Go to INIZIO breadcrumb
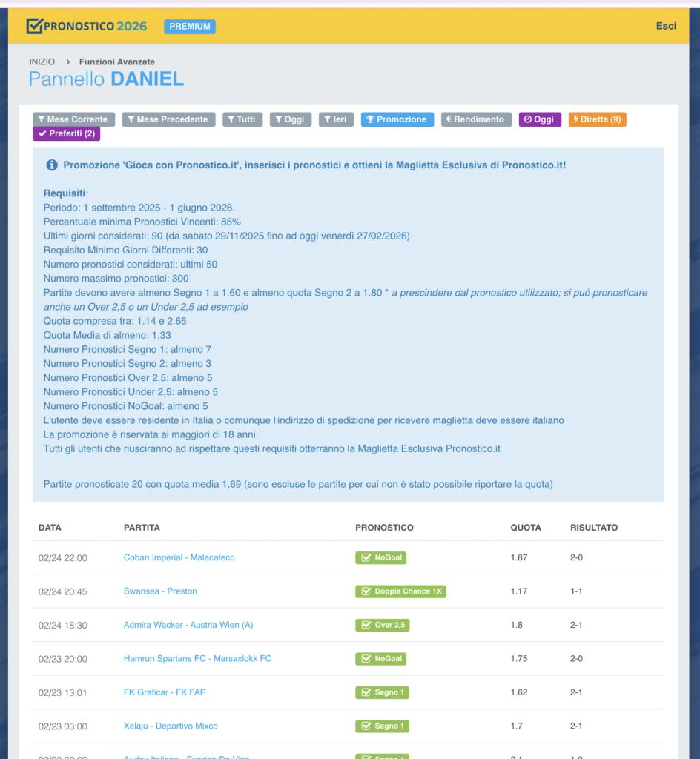The width and height of the screenshot is (700, 759). pos(42,62)
